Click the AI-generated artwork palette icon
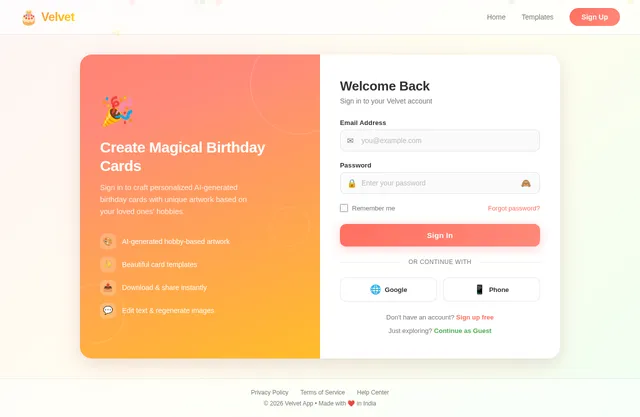Viewport: 640px width, 417px height. point(108,241)
